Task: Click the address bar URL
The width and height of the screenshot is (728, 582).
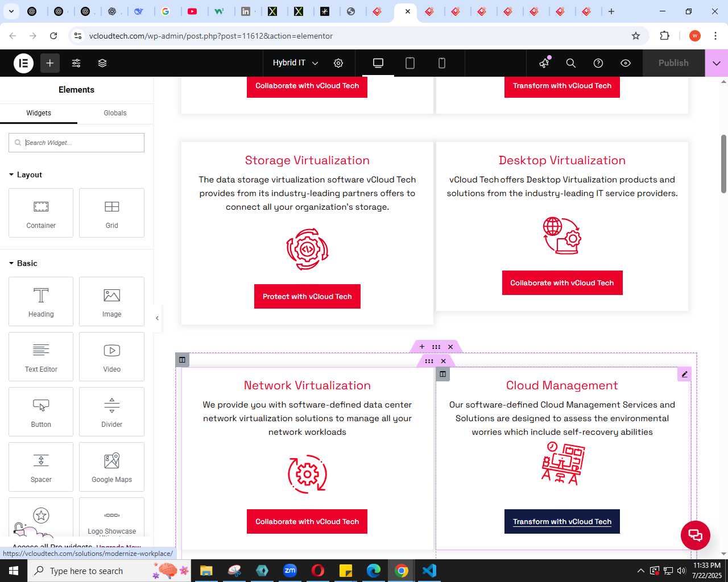Action: click(x=211, y=36)
